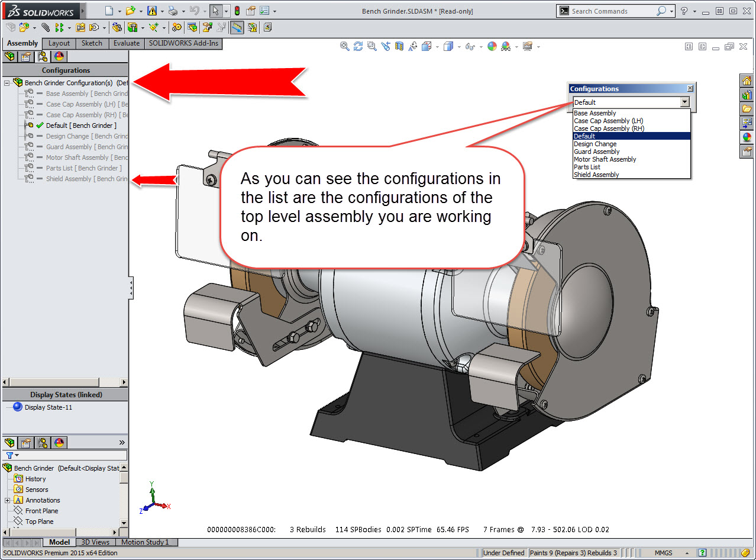Expand the SOLIDWORKS logo menu arrow
The width and height of the screenshot is (756, 560).
82,11
